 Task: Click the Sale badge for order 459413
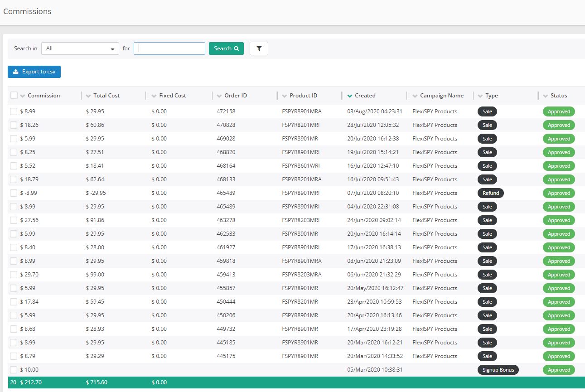(x=487, y=275)
